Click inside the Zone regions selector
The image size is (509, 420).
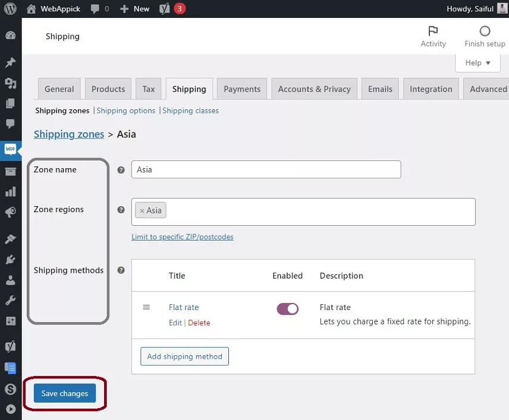click(x=303, y=212)
